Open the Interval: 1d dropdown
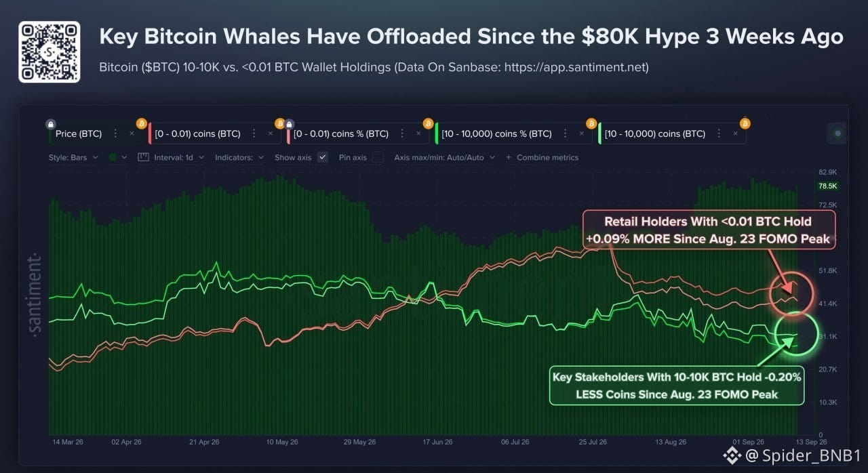Screen dimensions: 868x473 coord(170,157)
